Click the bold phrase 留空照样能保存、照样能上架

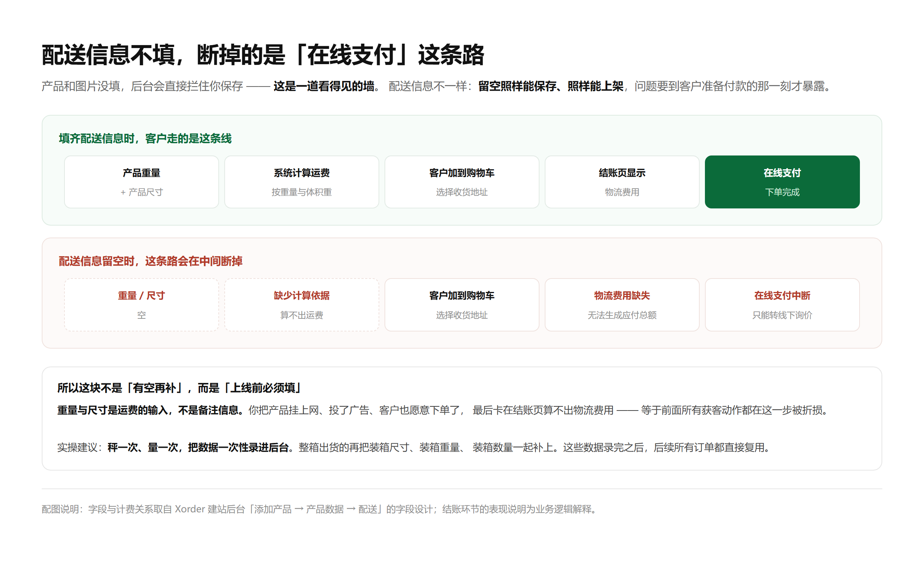pyautogui.click(x=551, y=87)
